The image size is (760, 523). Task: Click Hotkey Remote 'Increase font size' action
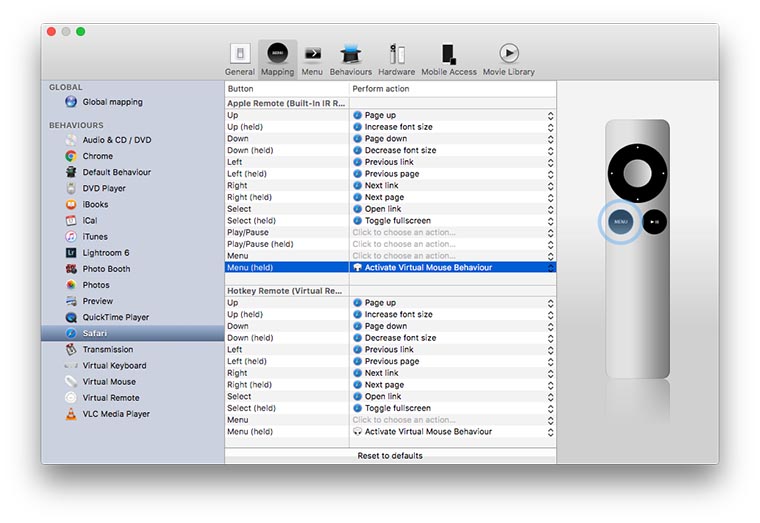point(453,315)
